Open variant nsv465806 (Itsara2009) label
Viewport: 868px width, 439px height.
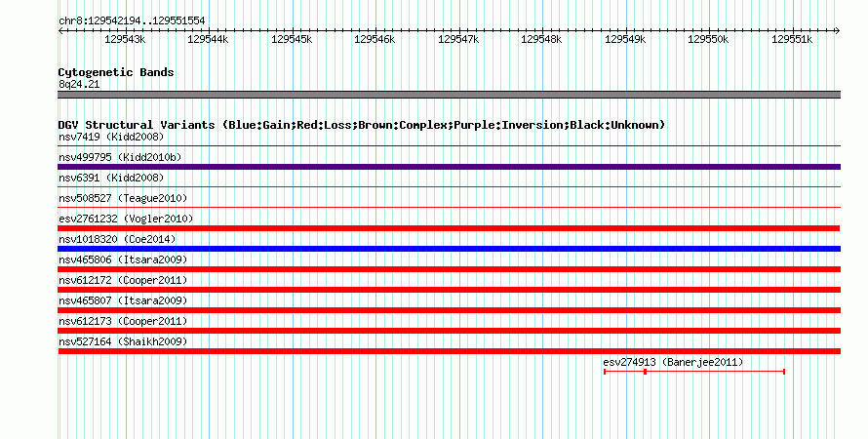point(123,259)
